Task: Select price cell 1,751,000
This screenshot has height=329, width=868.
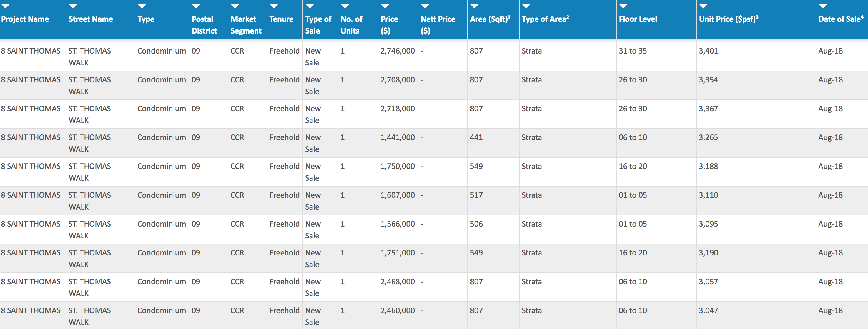Action: [398, 253]
